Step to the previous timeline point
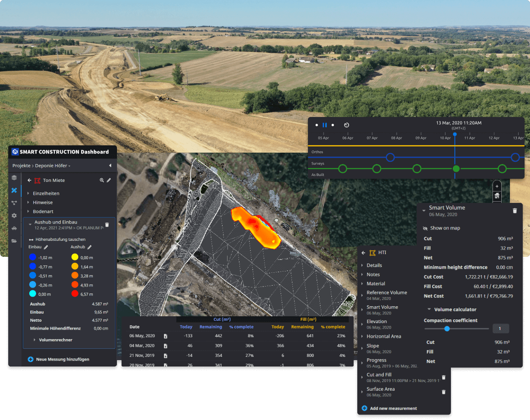The width and height of the screenshot is (530, 420). point(316,125)
